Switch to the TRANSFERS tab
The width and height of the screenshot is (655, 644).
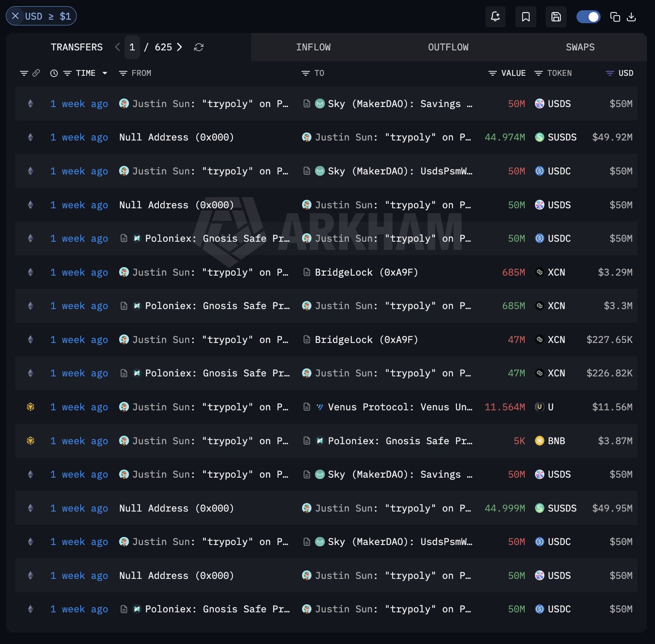[x=77, y=47]
